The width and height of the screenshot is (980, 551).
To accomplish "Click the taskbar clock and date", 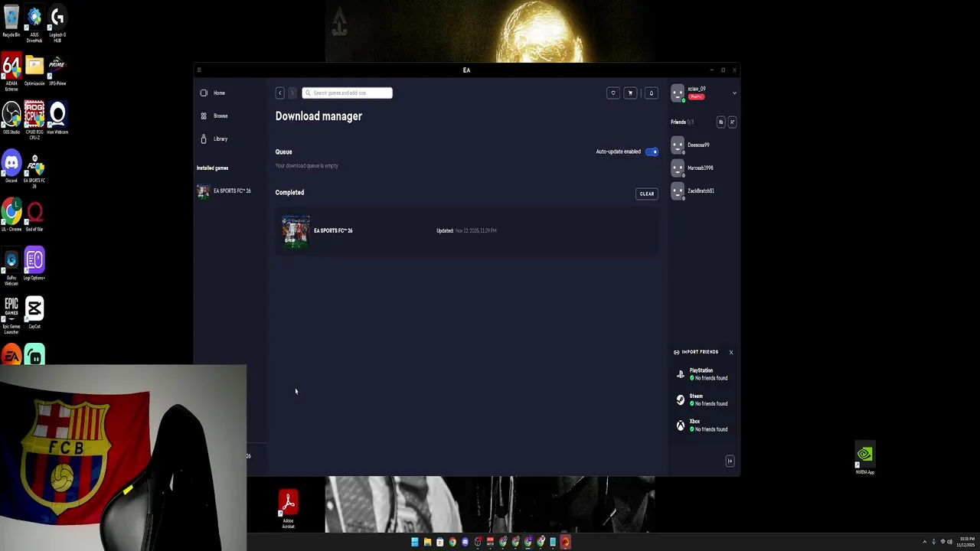I will (965, 542).
